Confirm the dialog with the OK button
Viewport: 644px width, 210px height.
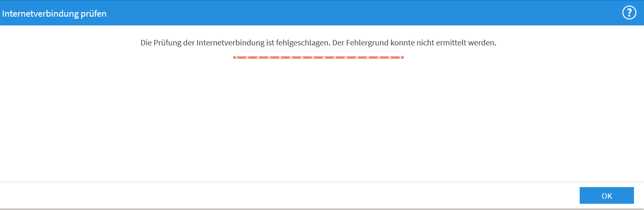[606, 195]
